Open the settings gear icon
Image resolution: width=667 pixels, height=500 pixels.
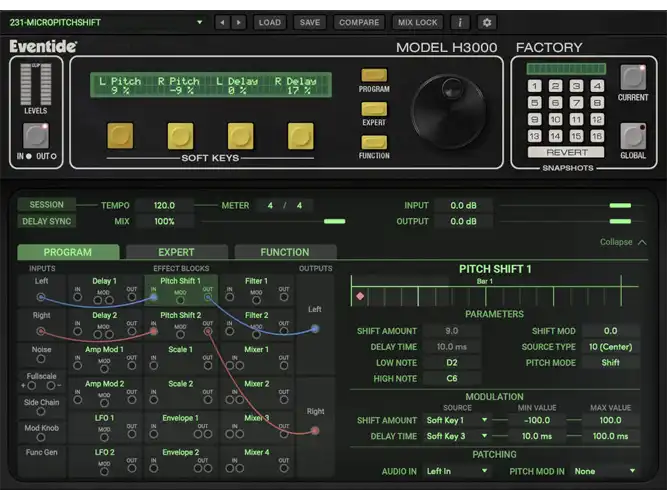click(487, 23)
